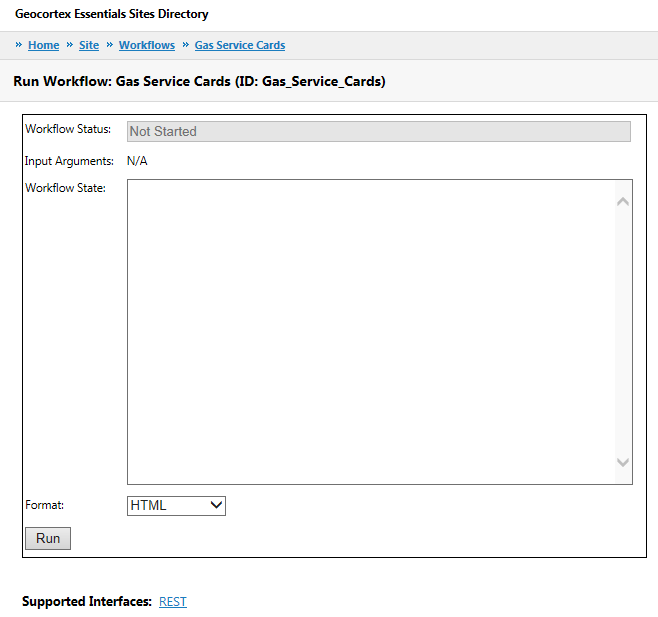Click the Format label

point(44,505)
